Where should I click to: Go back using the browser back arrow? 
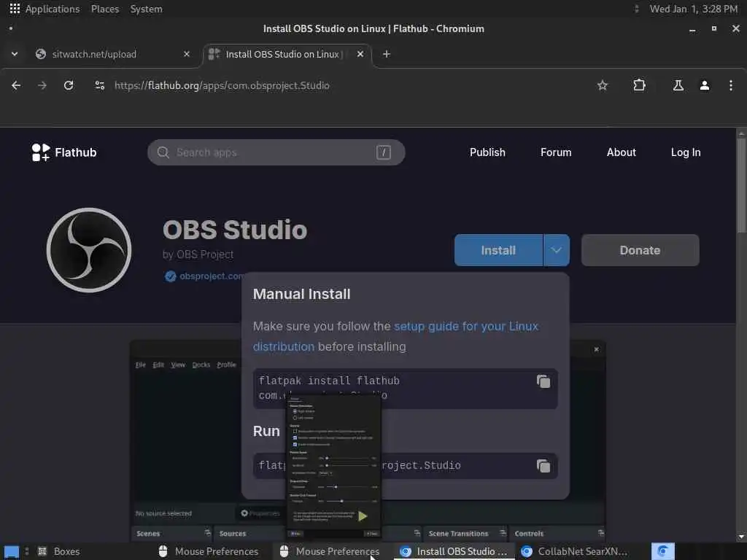click(16, 85)
